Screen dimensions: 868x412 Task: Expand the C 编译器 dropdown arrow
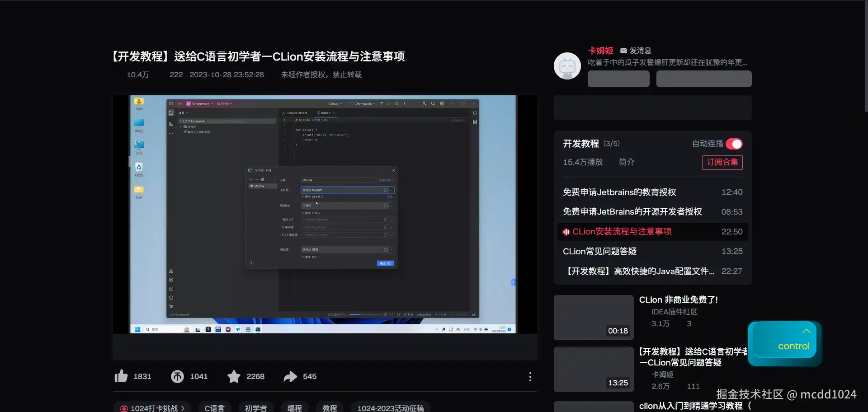[392, 227]
